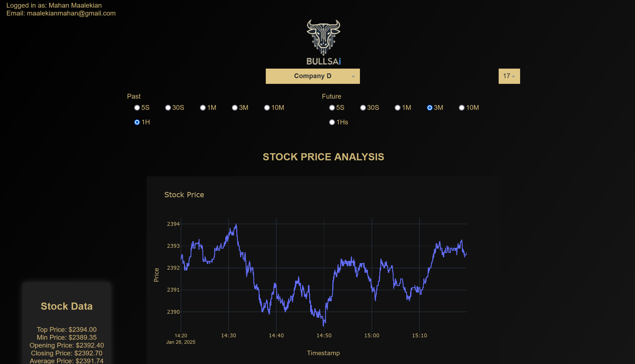Select the Past 1H radio button
635x364 pixels.
tap(137, 122)
